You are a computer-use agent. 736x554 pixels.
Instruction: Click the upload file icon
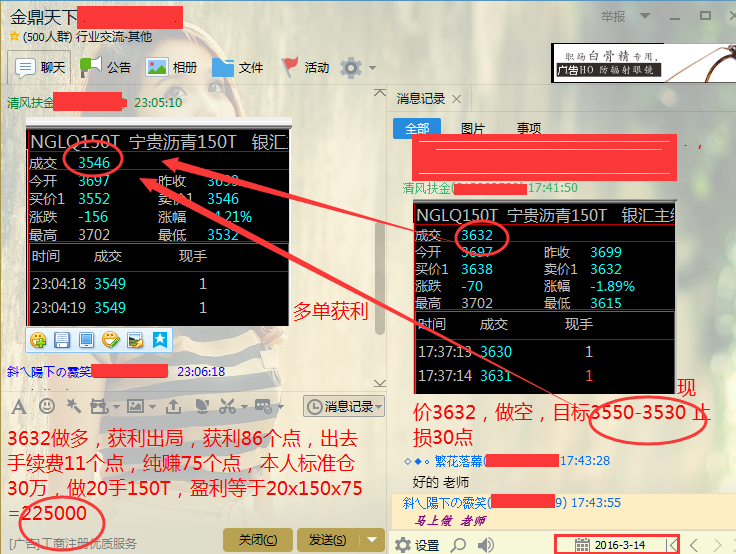tap(173, 407)
